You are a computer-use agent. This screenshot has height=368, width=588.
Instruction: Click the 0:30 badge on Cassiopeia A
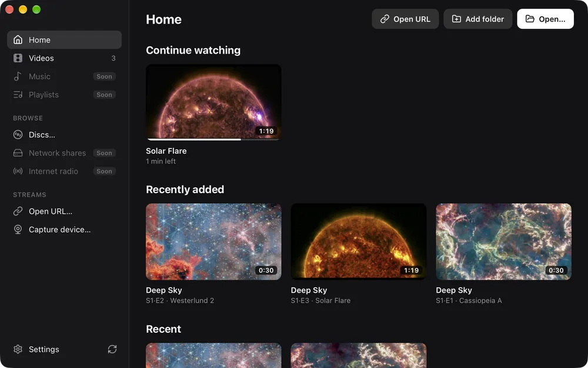click(x=556, y=270)
